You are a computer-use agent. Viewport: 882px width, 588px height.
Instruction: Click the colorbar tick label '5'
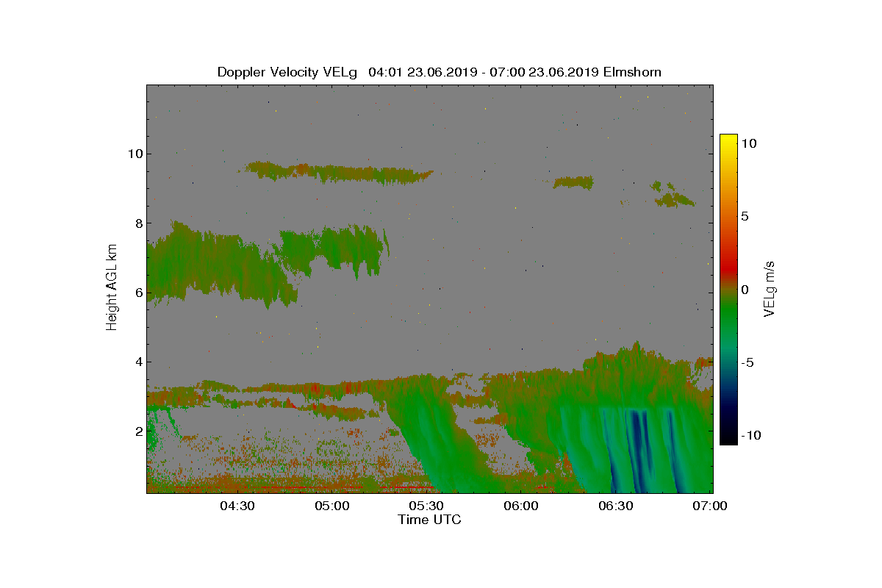744,217
